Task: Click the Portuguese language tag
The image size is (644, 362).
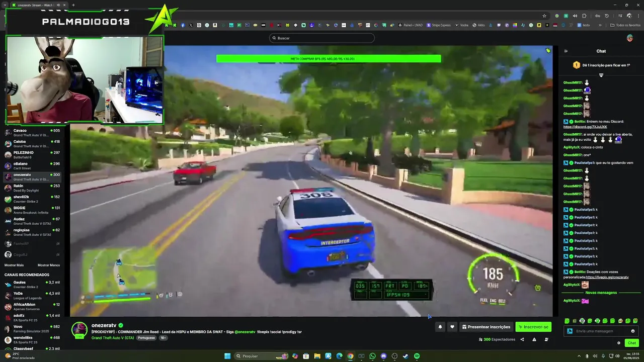Action: (x=146, y=338)
